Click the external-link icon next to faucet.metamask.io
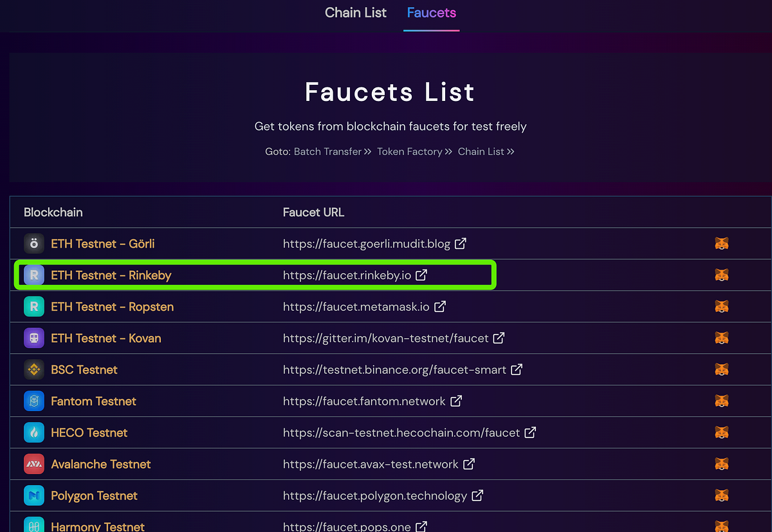The height and width of the screenshot is (532, 772). (x=439, y=306)
